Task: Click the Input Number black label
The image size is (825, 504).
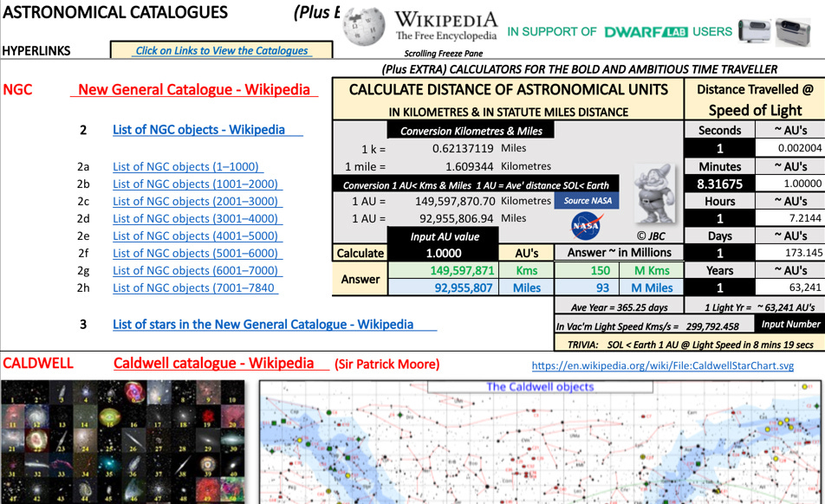Action: click(x=790, y=324)
